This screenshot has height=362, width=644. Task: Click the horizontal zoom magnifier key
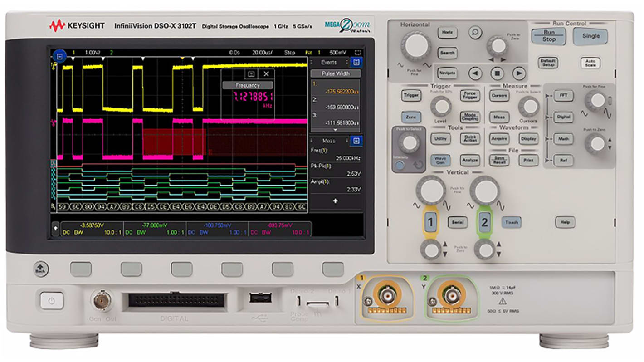click(x=475, y=33)
